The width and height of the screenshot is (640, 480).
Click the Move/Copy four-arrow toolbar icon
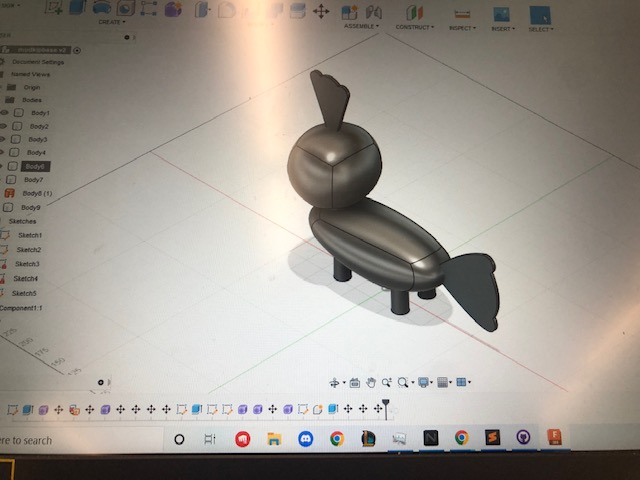[321, 11]
